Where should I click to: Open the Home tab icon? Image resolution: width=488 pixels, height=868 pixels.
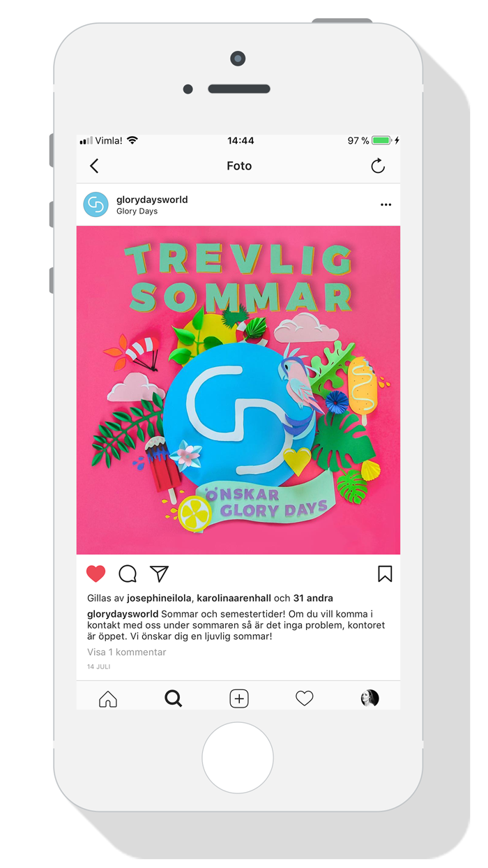108,698
